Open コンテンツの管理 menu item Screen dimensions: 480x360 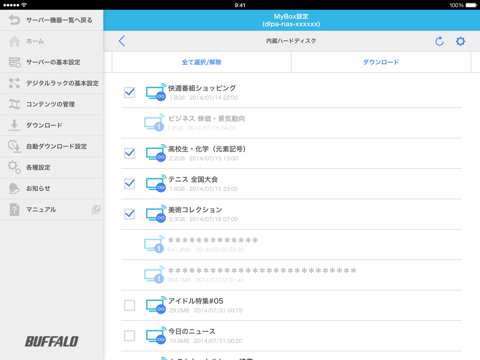pyautogui.click(x=52, y=104)
